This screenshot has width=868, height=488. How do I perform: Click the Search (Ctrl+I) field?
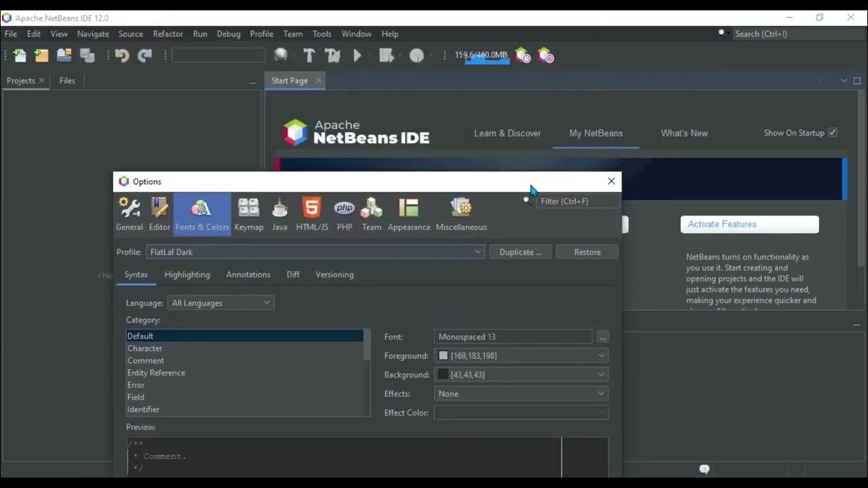(797, 34)
